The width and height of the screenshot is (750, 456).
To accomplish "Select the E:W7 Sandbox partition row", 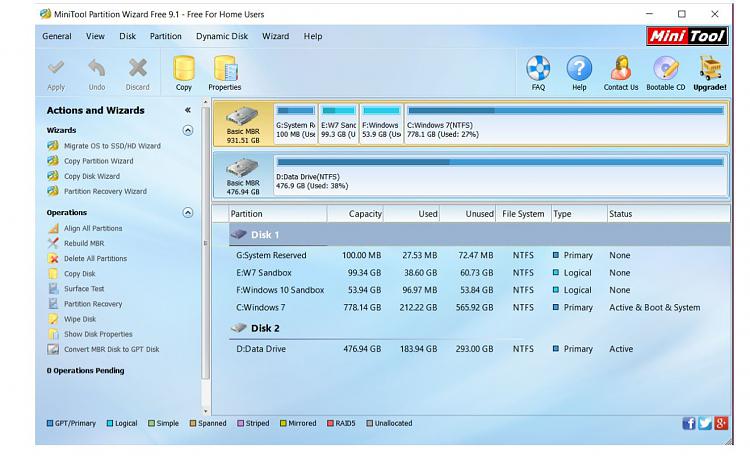I will tap(479, 273).
